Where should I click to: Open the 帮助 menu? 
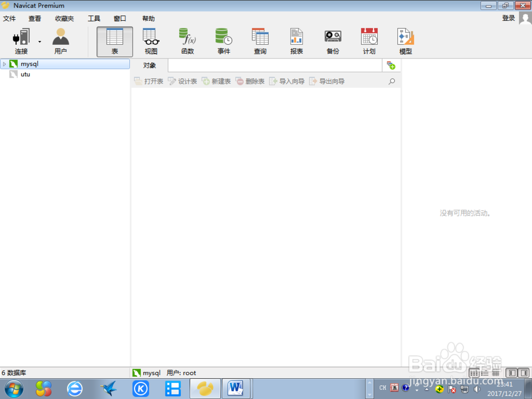click(148, 18)
